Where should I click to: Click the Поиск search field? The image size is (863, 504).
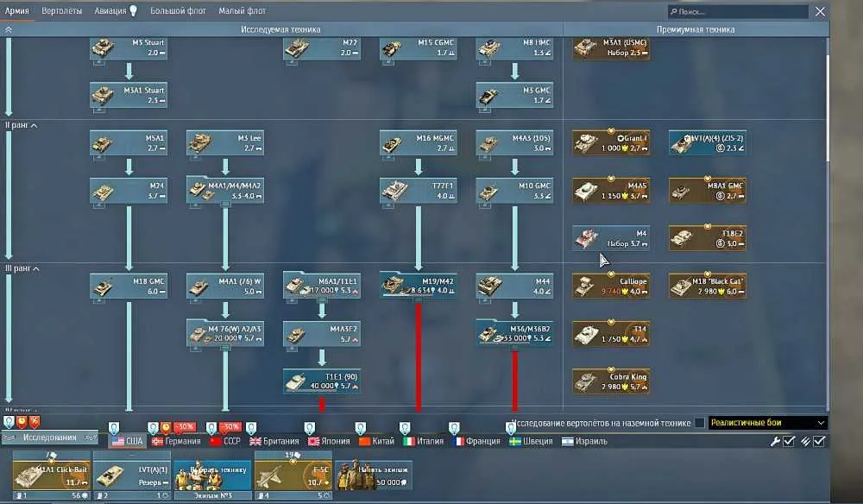738,11
